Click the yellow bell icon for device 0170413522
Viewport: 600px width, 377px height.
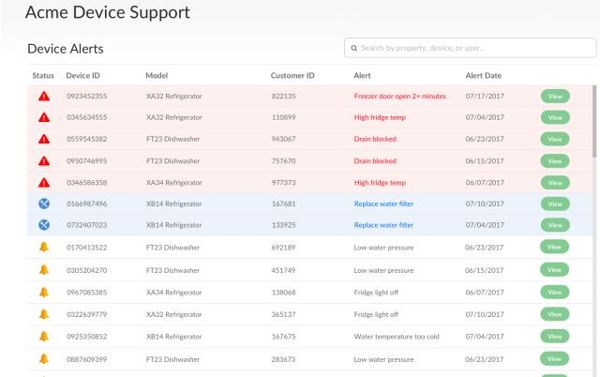[44, 247]
